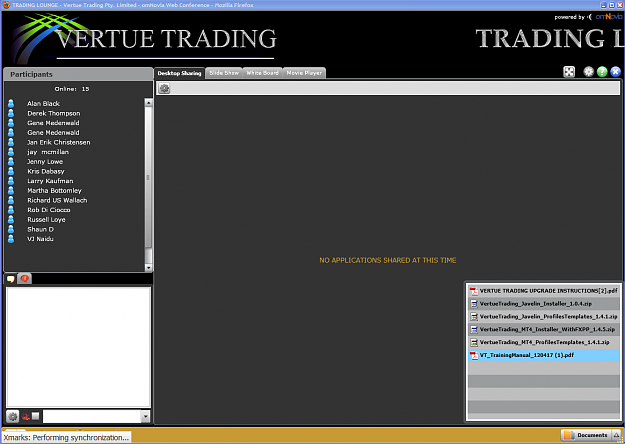Click participant icon beside Larry Kaufman
This screenshot has width=625, height=444.
tap(11, 181)
